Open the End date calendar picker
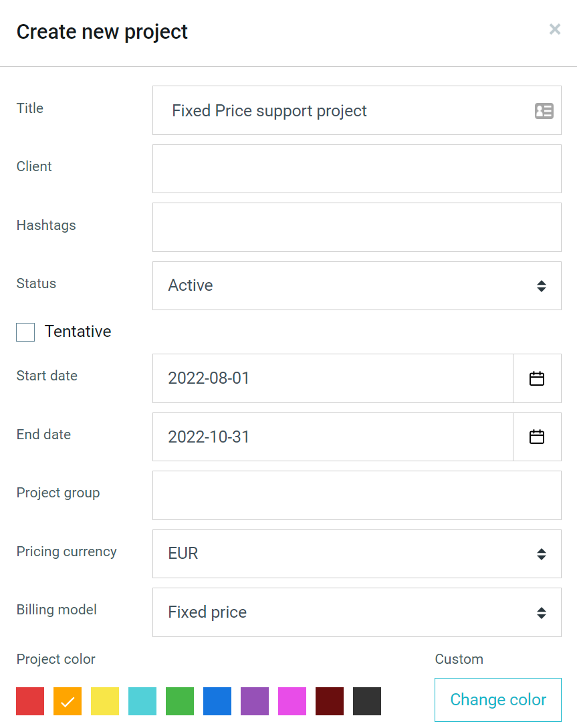The height and width of the screenshot is (728, 577). pyautogui.click(x=537, y=437)
